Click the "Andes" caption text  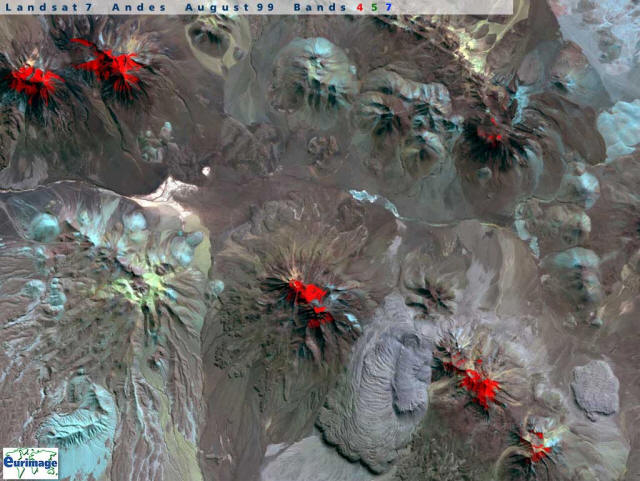pos(139,7)
